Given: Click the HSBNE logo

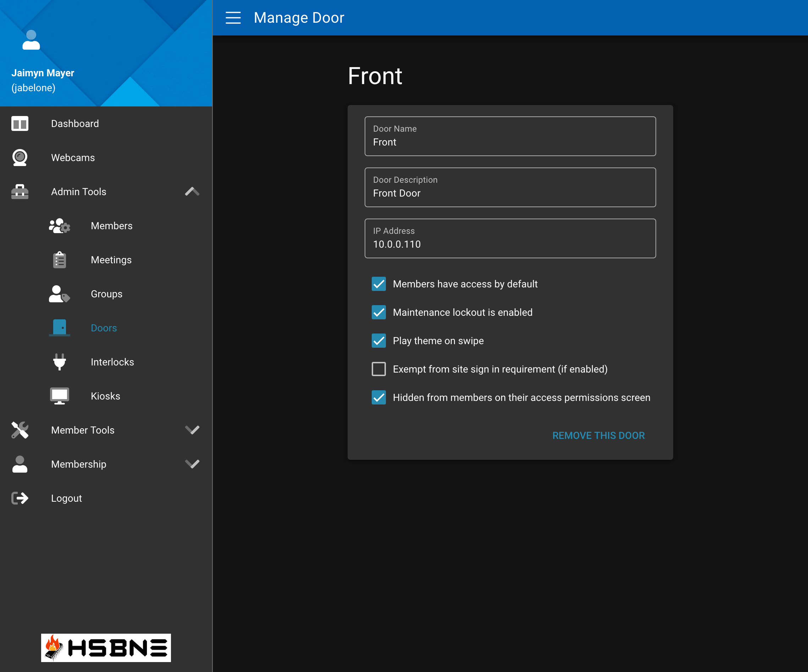Looking at the screenshot, I should pos(106,648).
